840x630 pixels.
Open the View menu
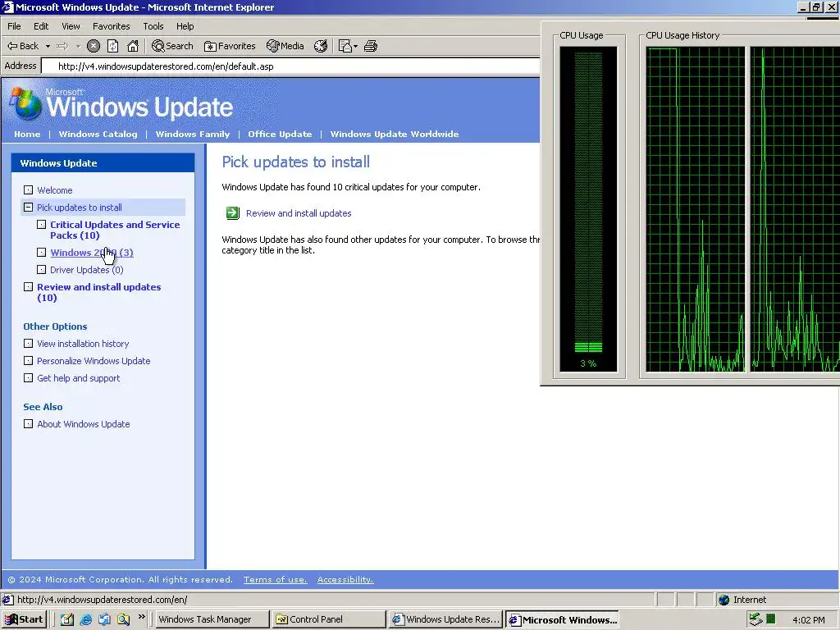point(71,26)
